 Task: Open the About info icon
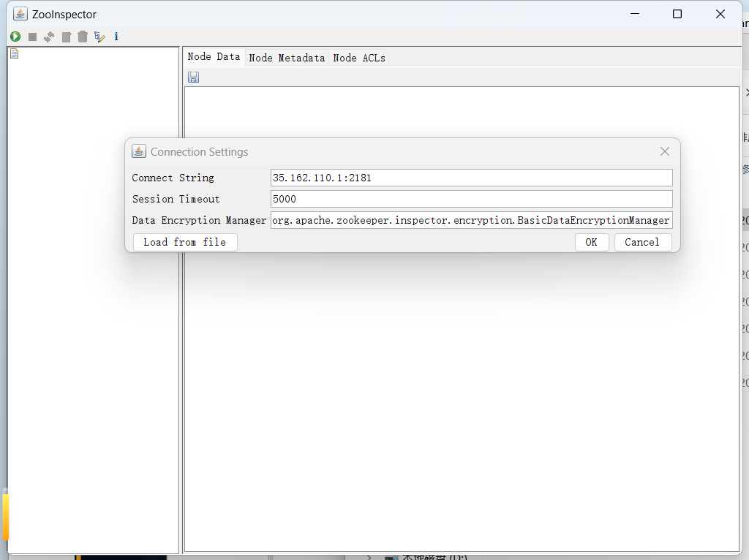(x=116, y=37)
